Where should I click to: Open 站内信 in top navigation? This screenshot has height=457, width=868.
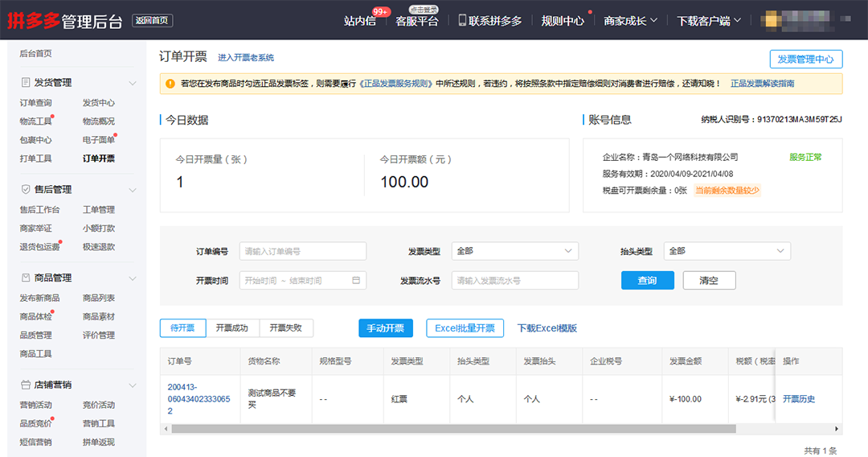click(x=360, y=21)
